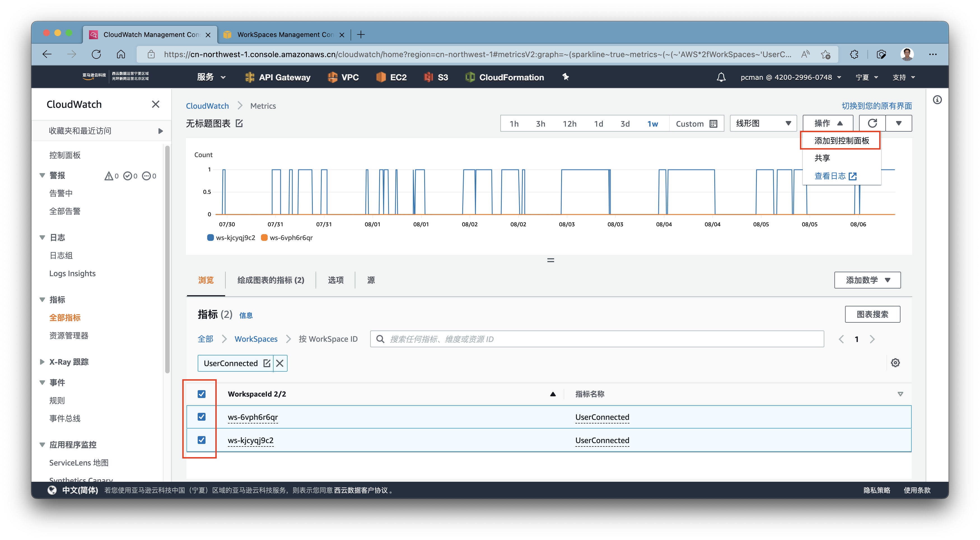Image resolution: width=980 pixels, height=540 pixels.
Task: Expand the X-Ray 跟踪 sidebar section
Action: [42, 362]
